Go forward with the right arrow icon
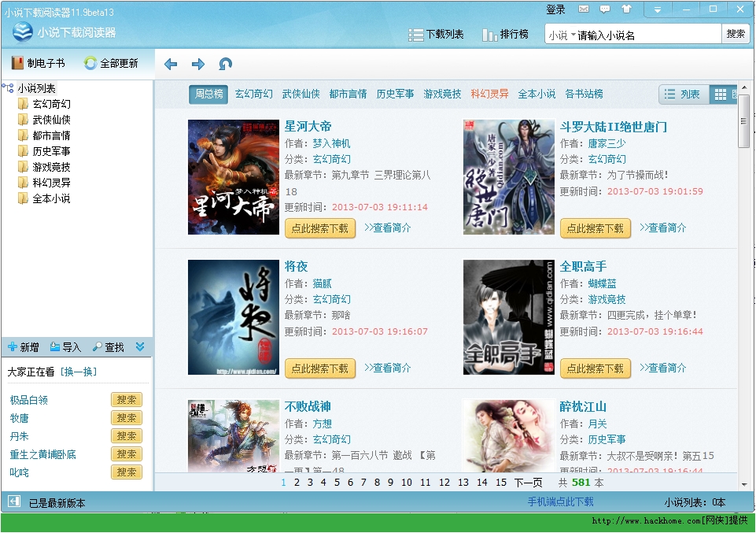756x533 pixels. (198, 64)
